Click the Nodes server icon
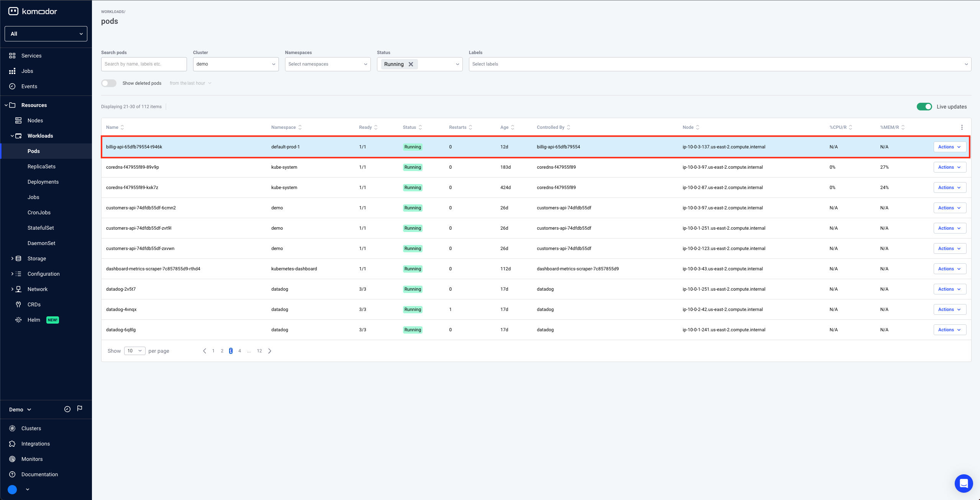Screen dimensions: 980x500 18,120
